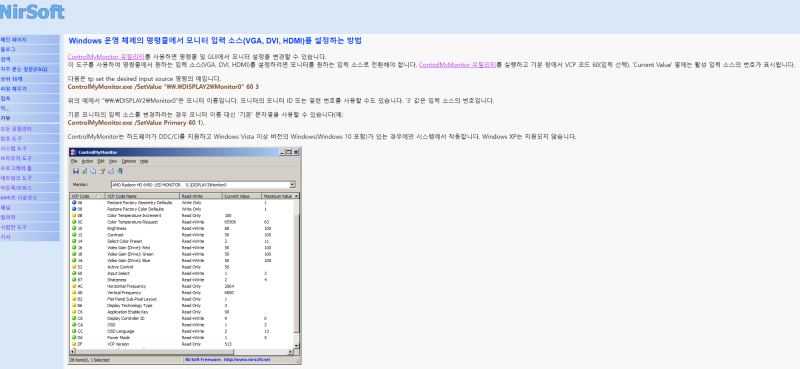Screen dimensions: 800x369
Task: Open the 메인 페이지 sidebar link
Action: (30, 39)
